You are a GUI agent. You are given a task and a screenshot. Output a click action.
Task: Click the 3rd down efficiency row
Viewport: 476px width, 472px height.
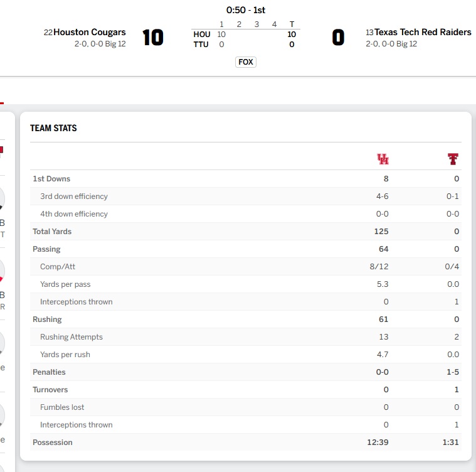coord(246,196)
